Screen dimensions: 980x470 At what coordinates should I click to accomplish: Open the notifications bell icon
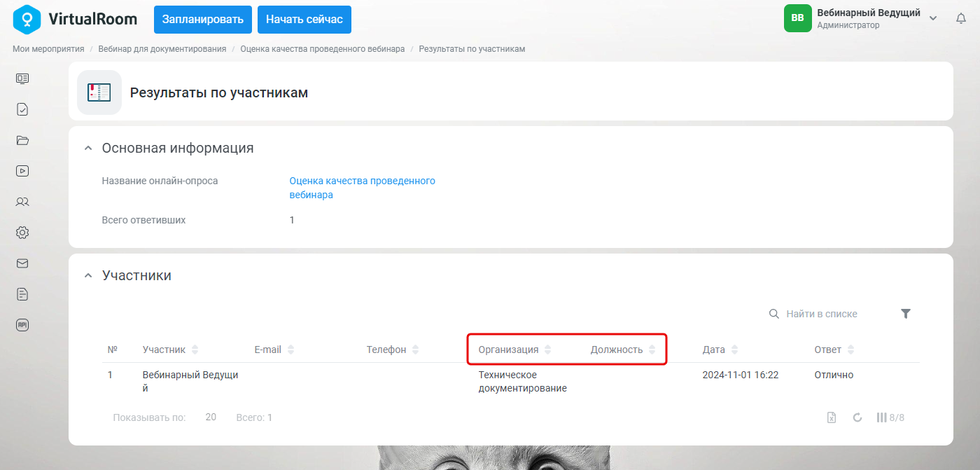point(961,19)
